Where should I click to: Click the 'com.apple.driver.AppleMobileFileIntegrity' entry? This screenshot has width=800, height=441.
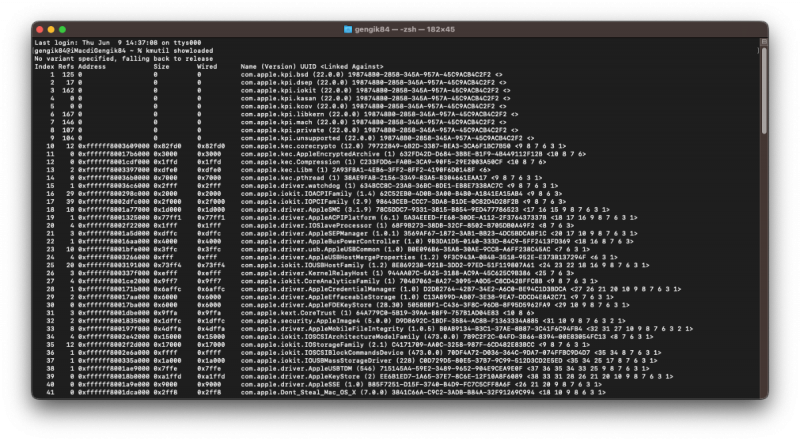(322, 329)
